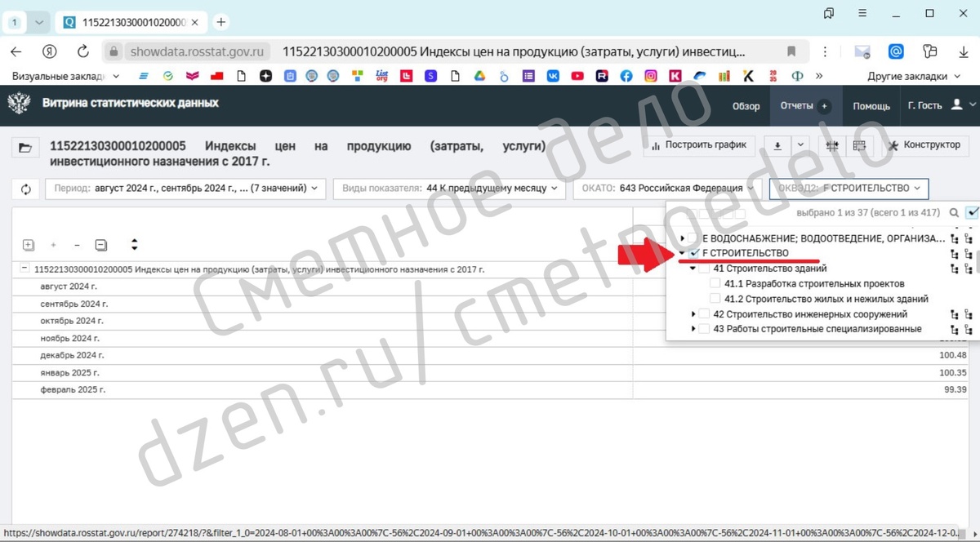Image resolution: width=980 pixels, height=542 pixels.
Task: Click the table layout icon next to Конструктор
Action: coord(859,145)
